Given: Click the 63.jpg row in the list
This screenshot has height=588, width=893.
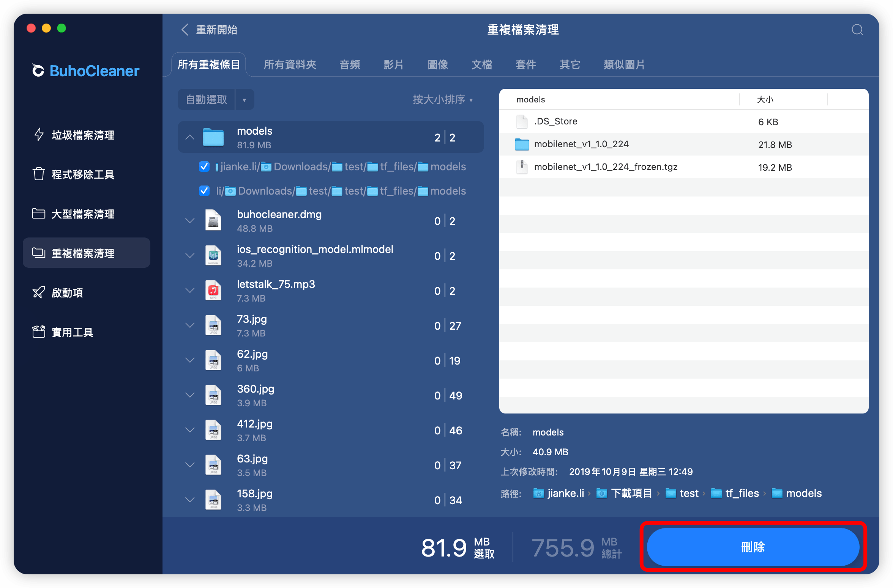Looking at the screenshot, I should (331, 465).
